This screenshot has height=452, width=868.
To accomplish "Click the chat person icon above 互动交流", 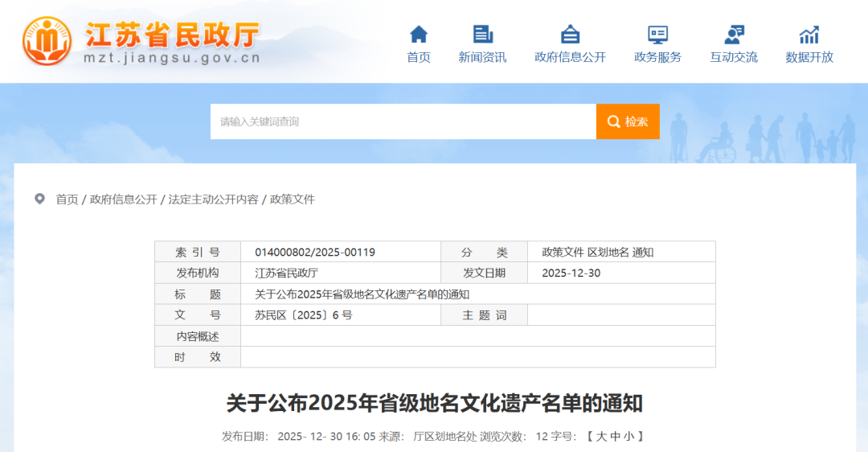I will pyautogui.click(x=733, y=35).
